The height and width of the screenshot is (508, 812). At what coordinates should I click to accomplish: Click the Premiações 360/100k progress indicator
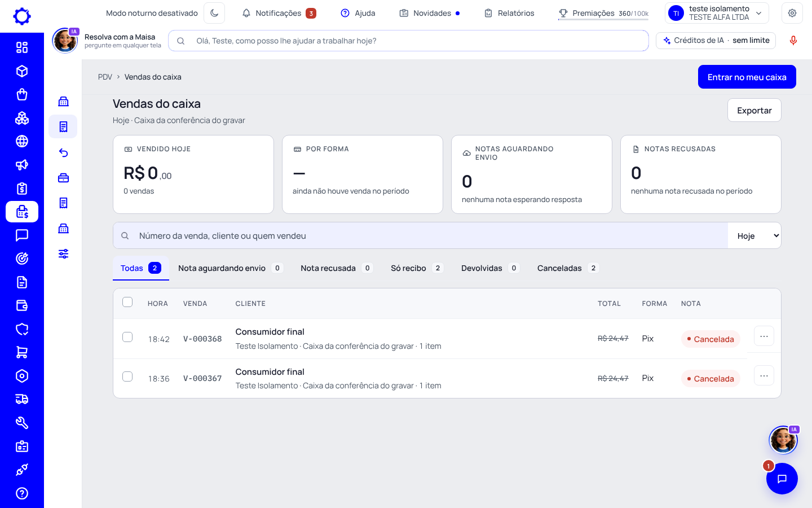603,13
